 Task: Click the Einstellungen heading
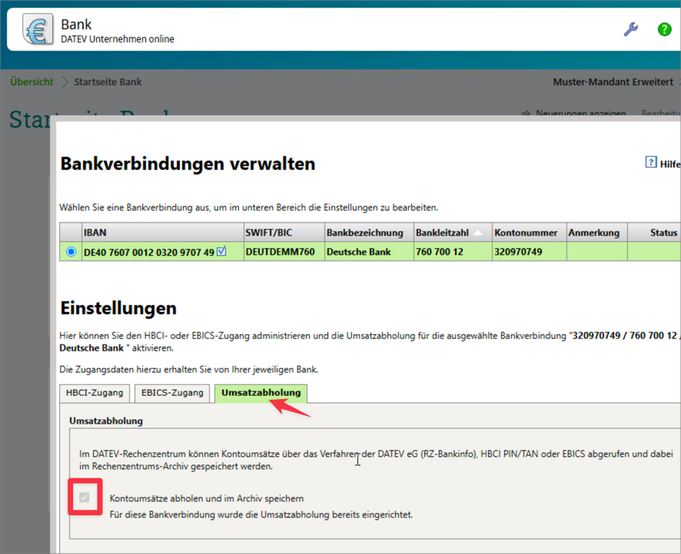tap(119, 308)
